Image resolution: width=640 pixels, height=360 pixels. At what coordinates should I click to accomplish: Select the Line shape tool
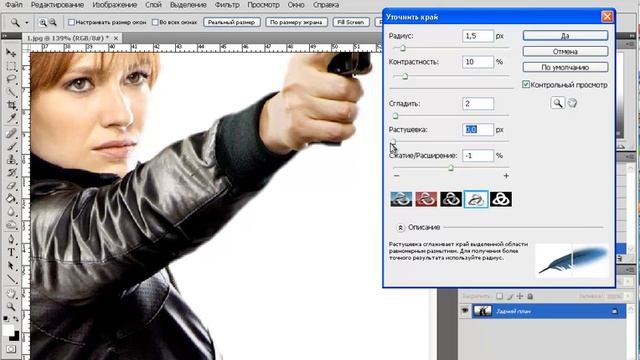point(11,279)
